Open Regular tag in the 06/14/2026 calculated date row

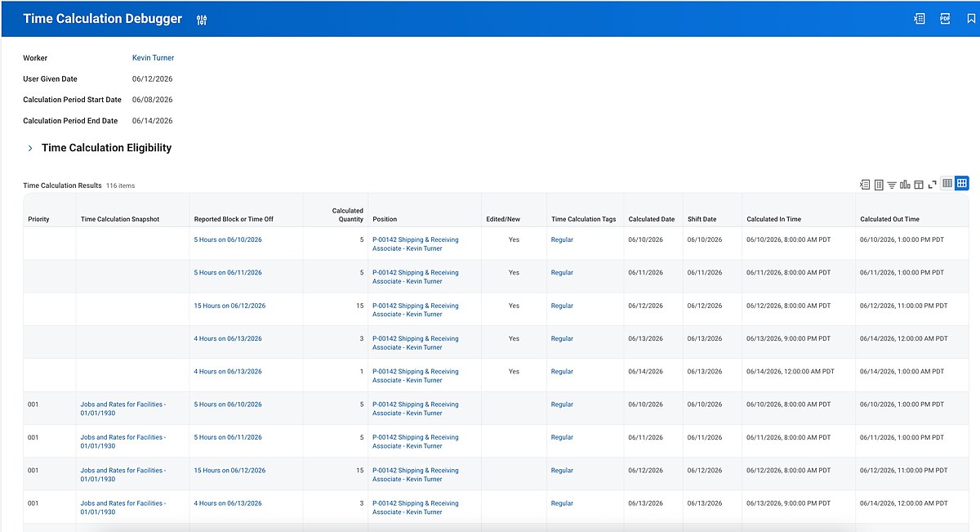[562, 372]
